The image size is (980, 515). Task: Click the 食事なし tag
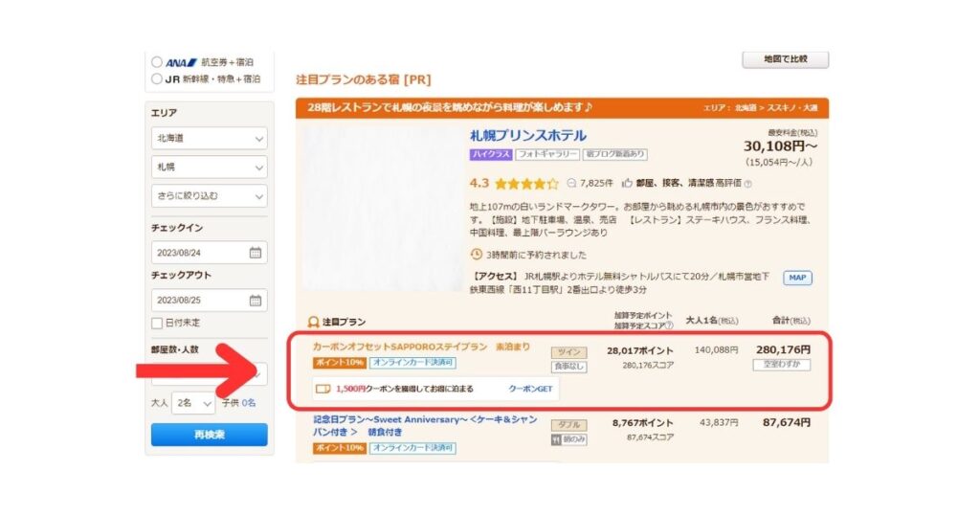pos(568,367)
